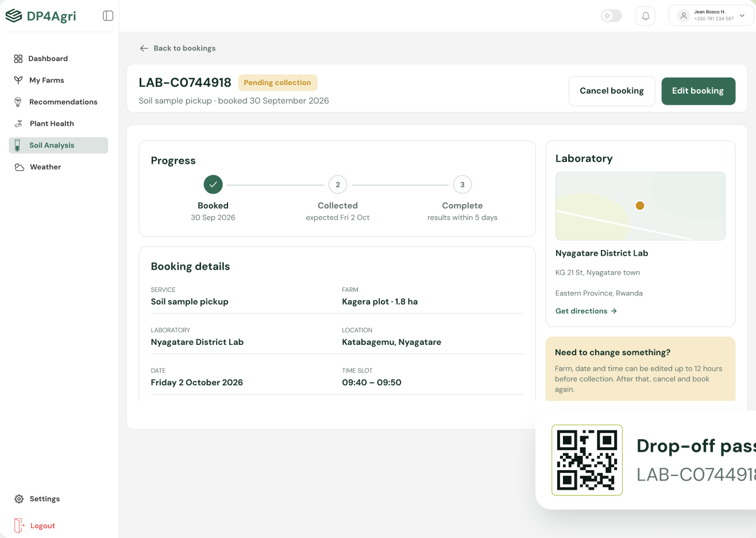756x538 pixels.
Task: Click the user avatar icon
Action: pos(684,16)
